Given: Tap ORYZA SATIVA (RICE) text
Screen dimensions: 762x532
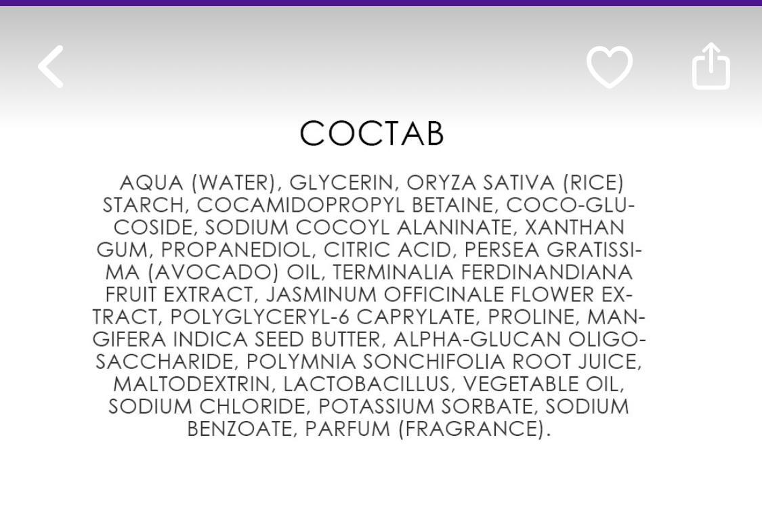Looking at the screenshot, I should pyautogui.click(x=515, y=183).
